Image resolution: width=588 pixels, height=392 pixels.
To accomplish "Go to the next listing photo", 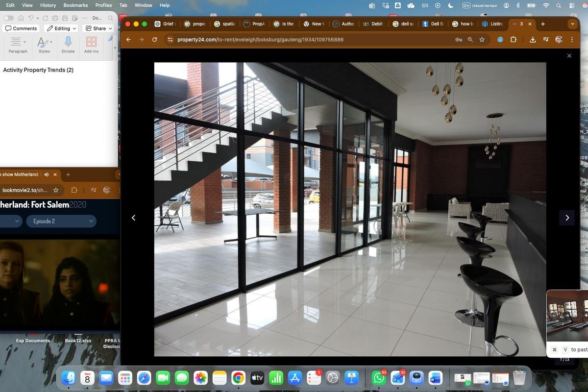I will coord(567,218).
